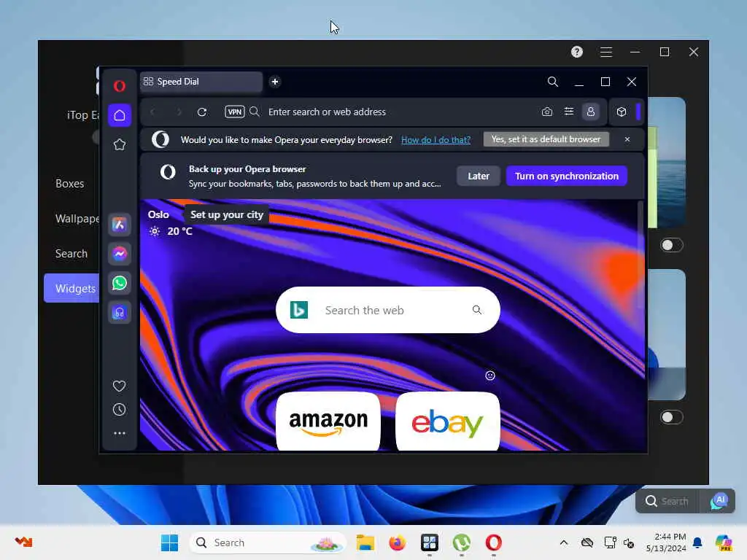Open uTorrent from taskbar
The height and width of the screenshot is (560, 747).
click(x=462, y=542)
